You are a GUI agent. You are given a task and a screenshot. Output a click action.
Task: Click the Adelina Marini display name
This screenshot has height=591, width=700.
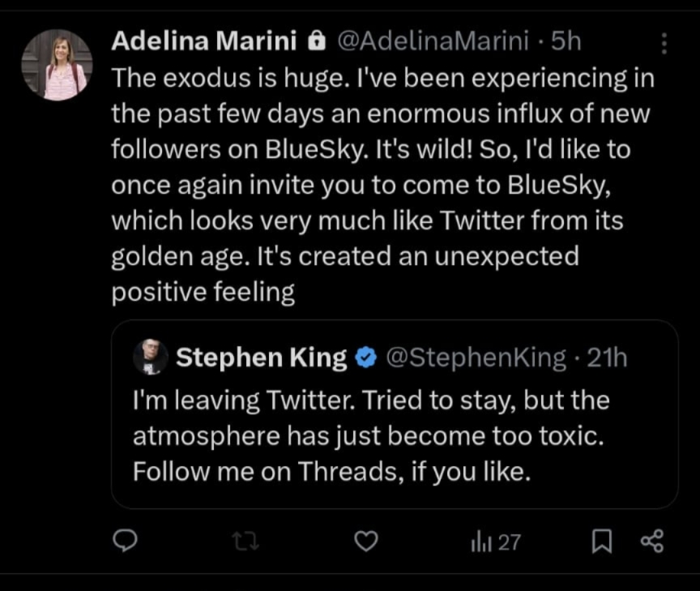pyautogui.click(x=203, y=41)
